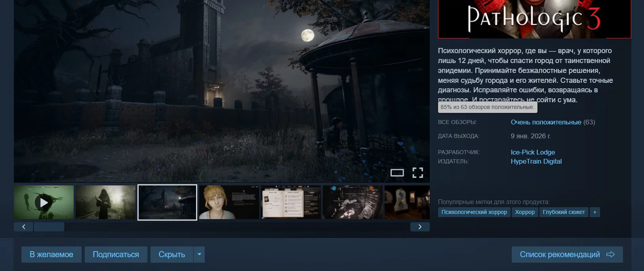Open the screenshot in fullscreen view
This screenshot has height=271, width=644.
(x=417, y=172)
